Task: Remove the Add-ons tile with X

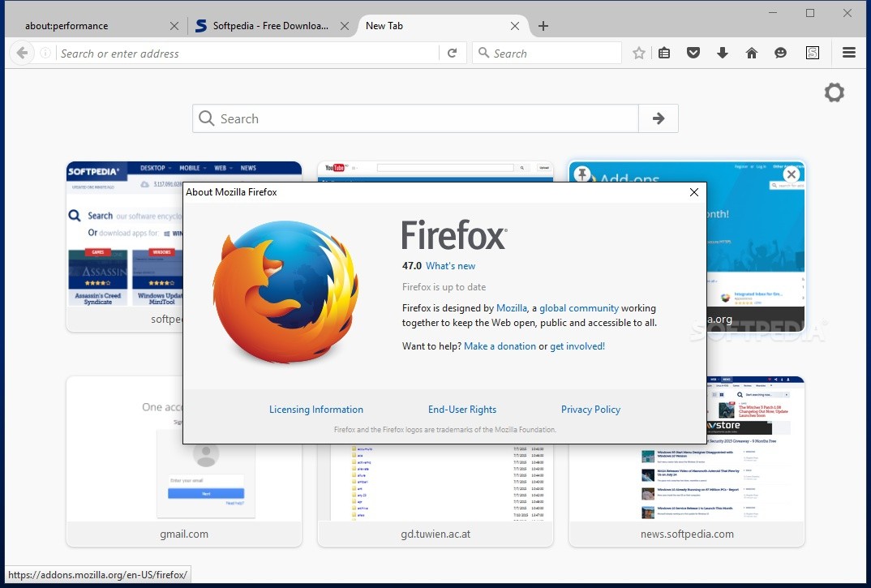Action: click(x=792, y=174)
